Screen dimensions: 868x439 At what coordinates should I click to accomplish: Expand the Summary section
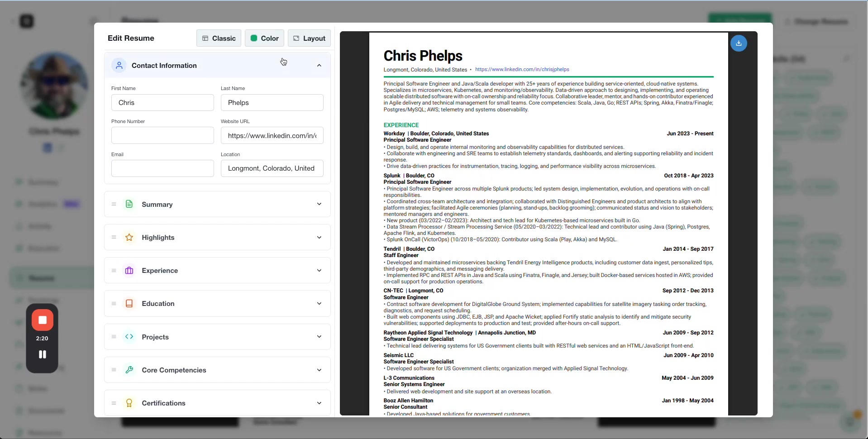pos(319,204)
